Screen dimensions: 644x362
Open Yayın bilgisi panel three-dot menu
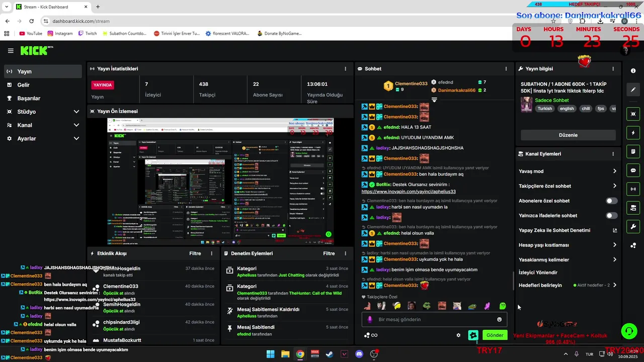click(x=613, y=69)
